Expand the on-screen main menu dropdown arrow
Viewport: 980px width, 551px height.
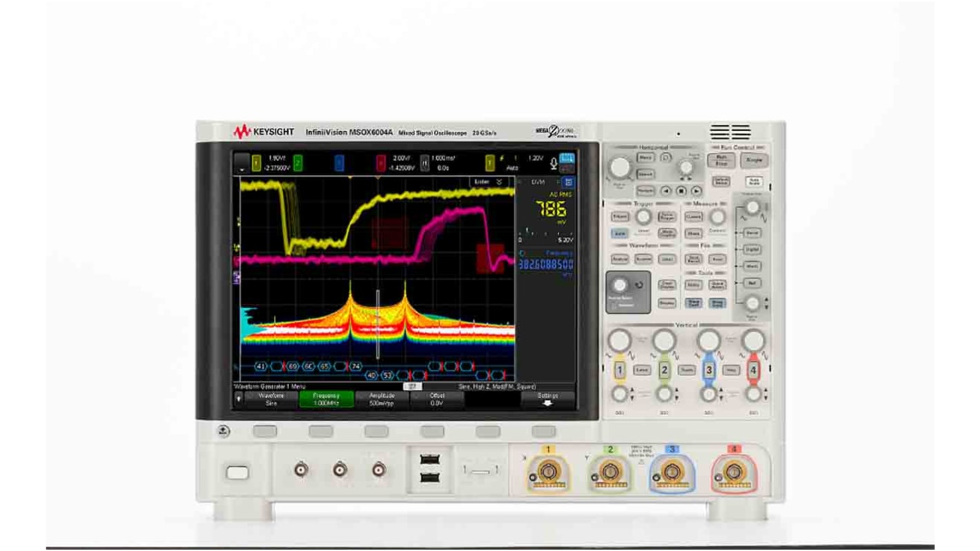[241, 163]
